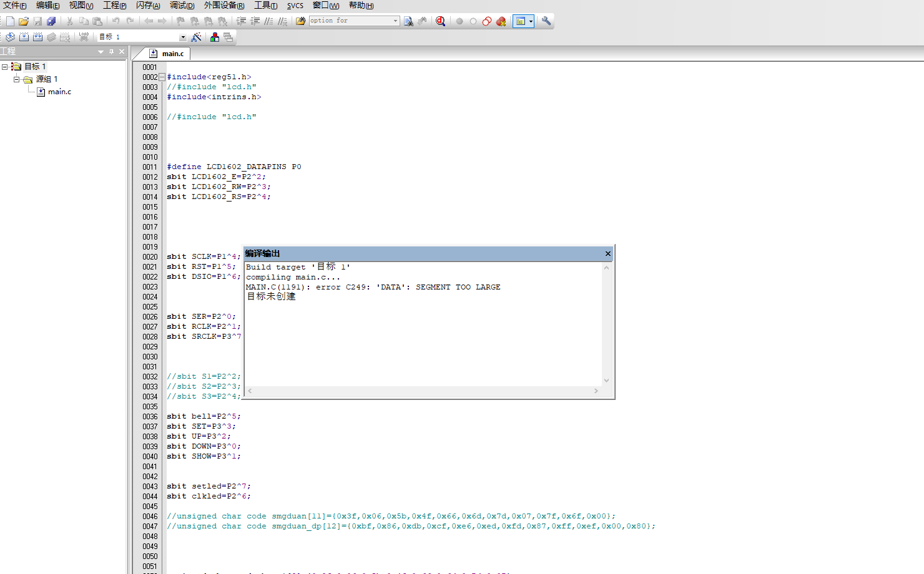Click the 'sbit bell=P2^5;' code line
Viewport: 924px width, 574px height.
click(204, 417)
